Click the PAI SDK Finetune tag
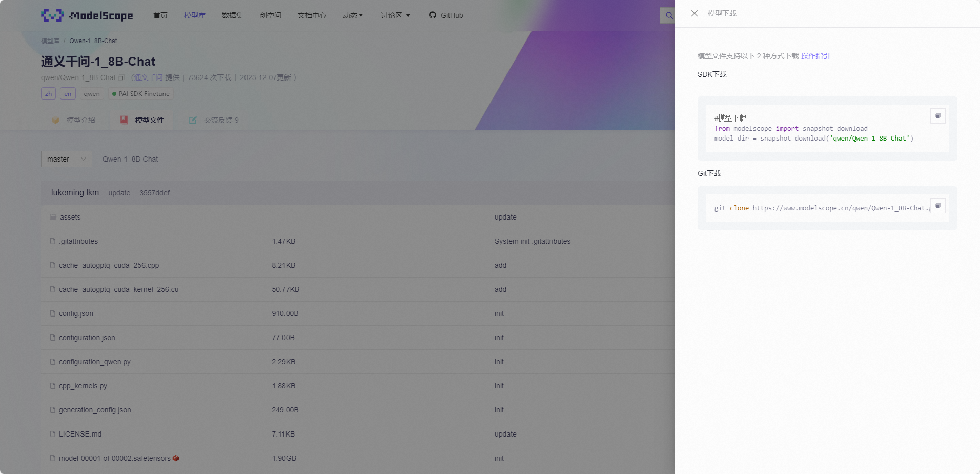 [x=140, y=93]
